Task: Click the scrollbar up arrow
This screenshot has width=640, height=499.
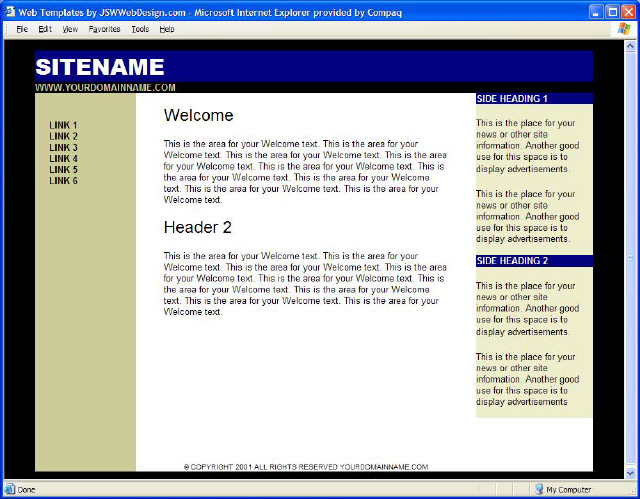Action: (x=630, y=46)
